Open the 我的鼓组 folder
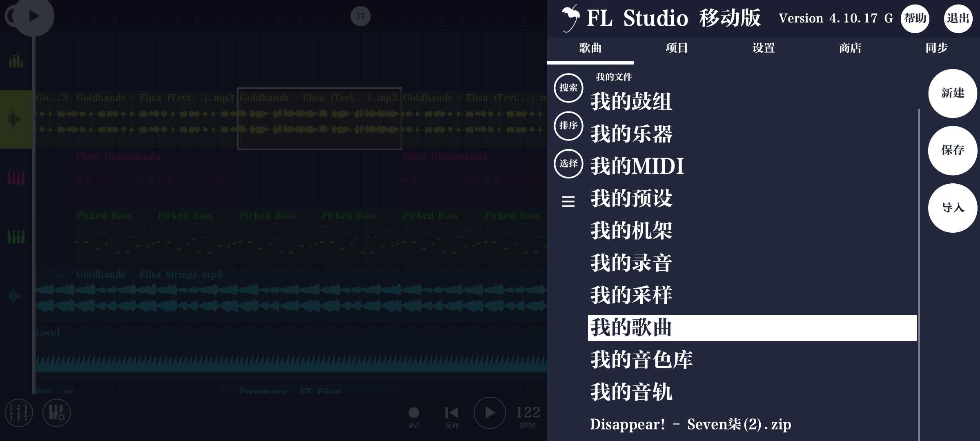This screenshot has height=441, width=980. pyautogui.click(x=752, y=101)
